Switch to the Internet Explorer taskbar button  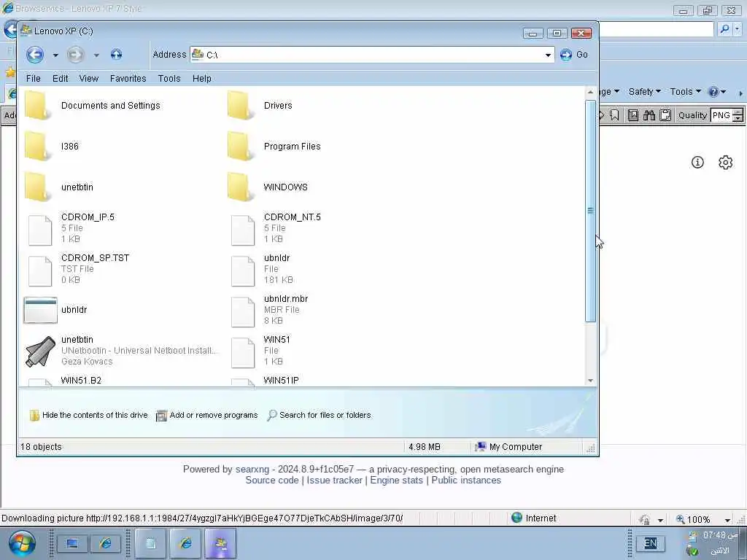[185, 542]
